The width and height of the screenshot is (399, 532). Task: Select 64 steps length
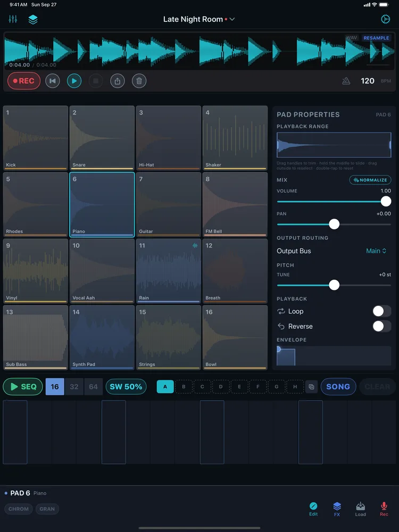coord(93,386)
